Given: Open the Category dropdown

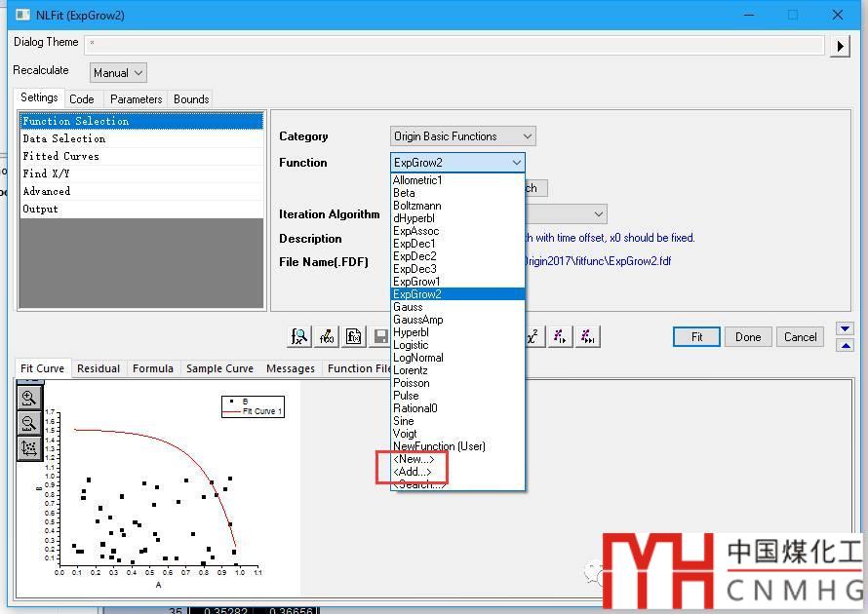Looking at the screenshot, I should tap(462, 136).
